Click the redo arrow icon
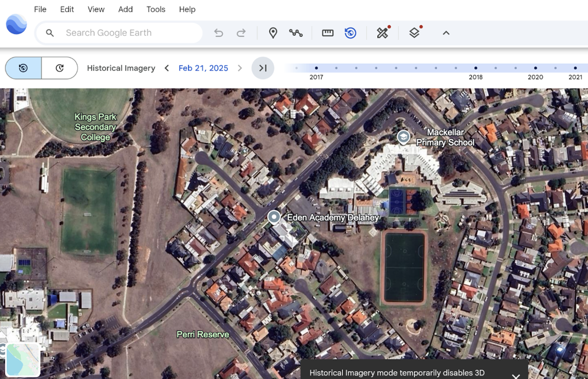Screen dimensions: 588x379 click(x=241, y=33)
